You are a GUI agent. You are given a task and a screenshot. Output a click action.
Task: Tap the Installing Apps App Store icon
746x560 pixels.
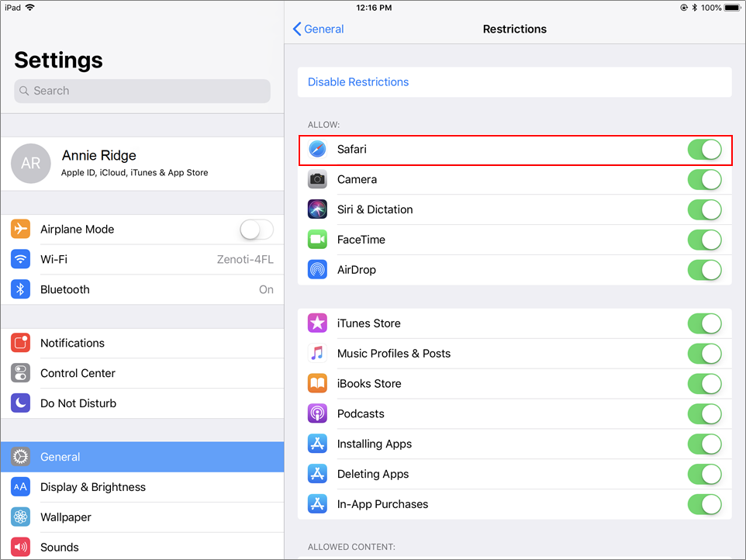pyautogui.click(x=317, y=444)
